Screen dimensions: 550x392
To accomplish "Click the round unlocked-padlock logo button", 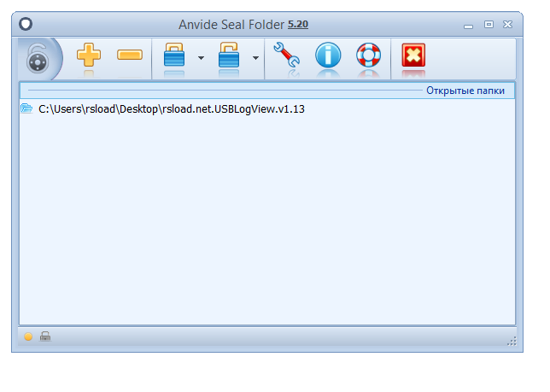I will click(38, 58).
